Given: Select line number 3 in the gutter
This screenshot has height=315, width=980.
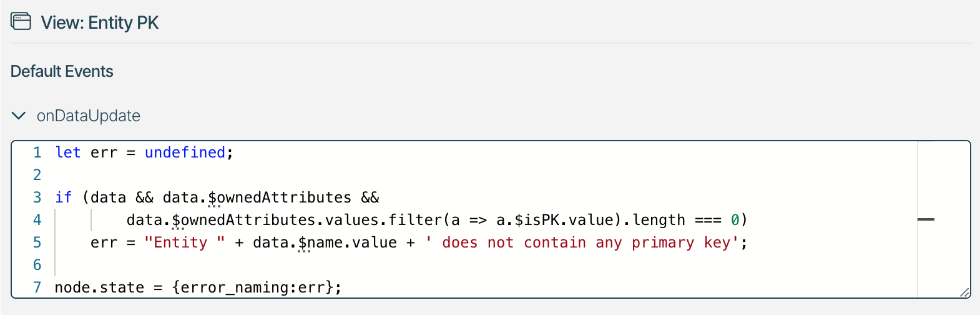Looking at the screenshot, I should [37, 197].
